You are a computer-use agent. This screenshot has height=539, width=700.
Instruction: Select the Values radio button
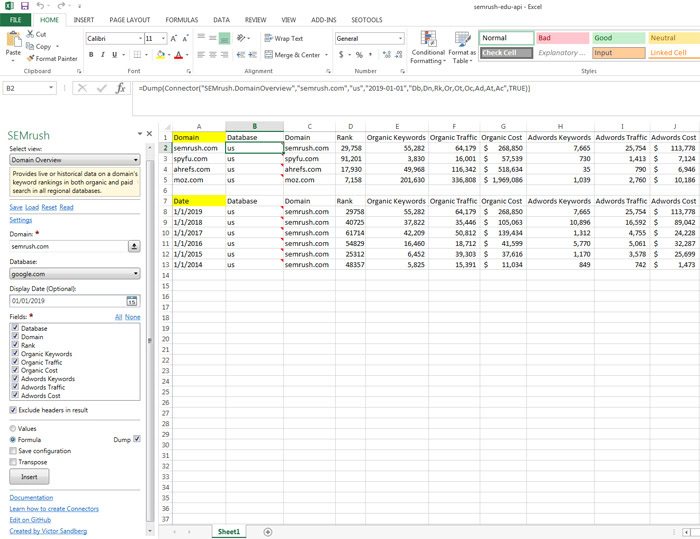pyautogui.click(x=13, y=427)
